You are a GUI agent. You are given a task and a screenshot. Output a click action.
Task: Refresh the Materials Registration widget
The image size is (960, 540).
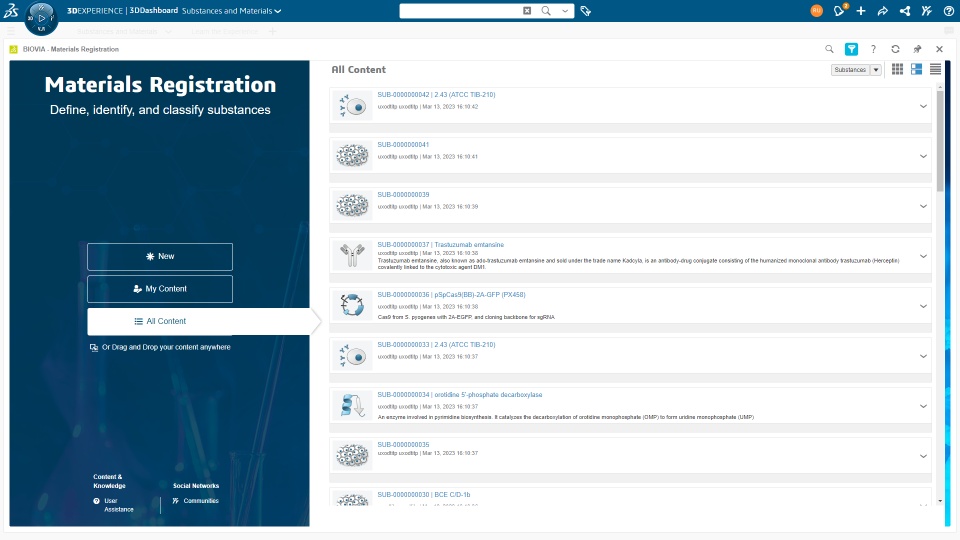895,49
